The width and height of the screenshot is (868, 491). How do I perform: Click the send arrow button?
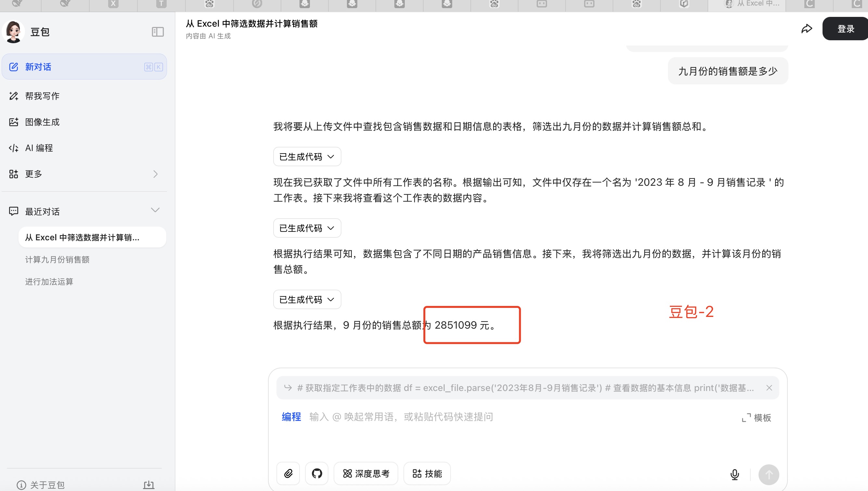point(769,474)
